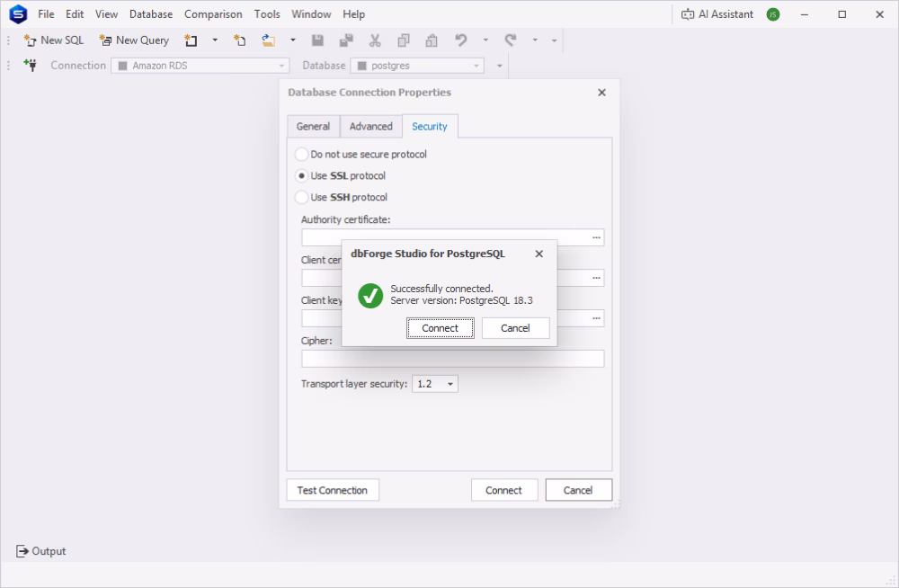Viewport: 899px width, 588px height.
Task: Open the connection toolbar options arrow
Action: pyautogui.click(x=499, y=66)
